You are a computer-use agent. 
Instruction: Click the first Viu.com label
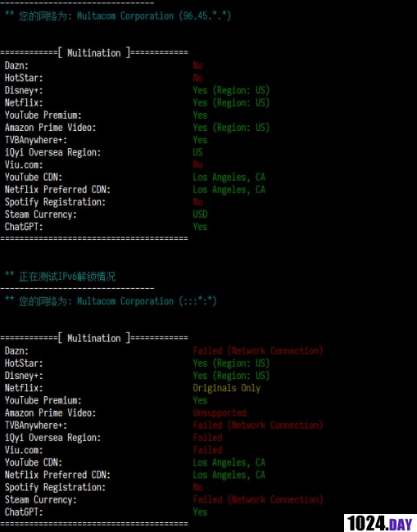tap(24, 165)
